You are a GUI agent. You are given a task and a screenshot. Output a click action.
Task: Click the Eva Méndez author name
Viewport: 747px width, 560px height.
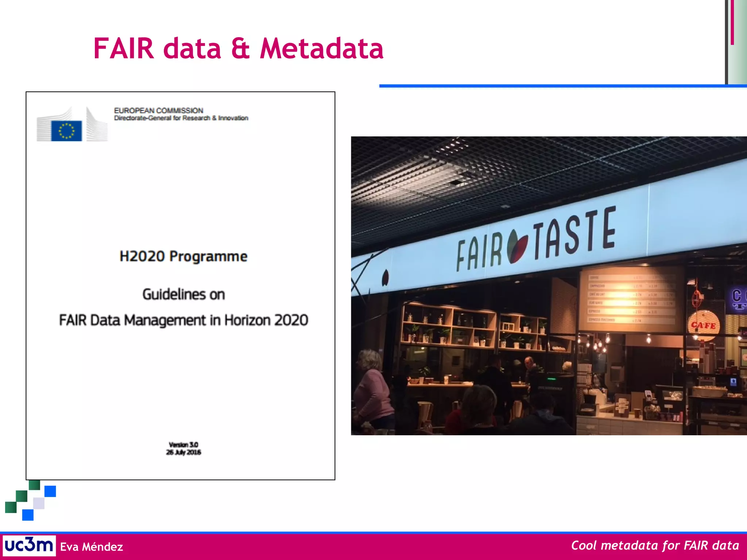(x=92, y=547)
